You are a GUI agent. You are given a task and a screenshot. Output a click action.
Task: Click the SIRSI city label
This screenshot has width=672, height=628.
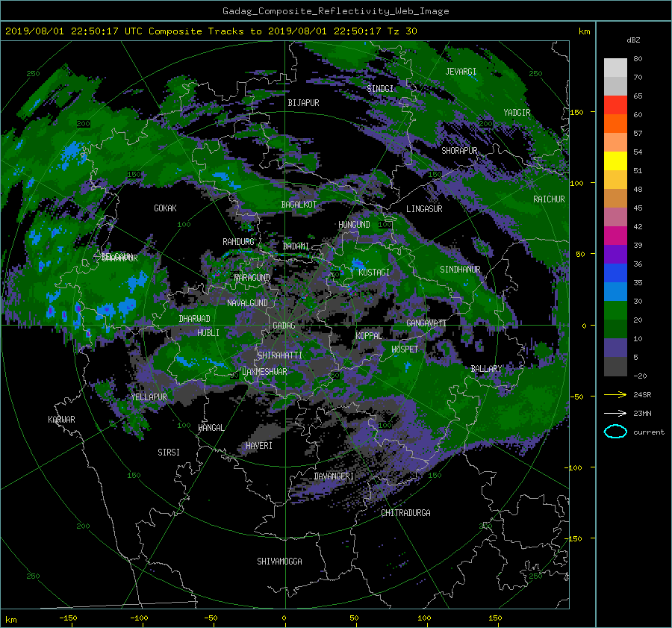click(169, 453)
